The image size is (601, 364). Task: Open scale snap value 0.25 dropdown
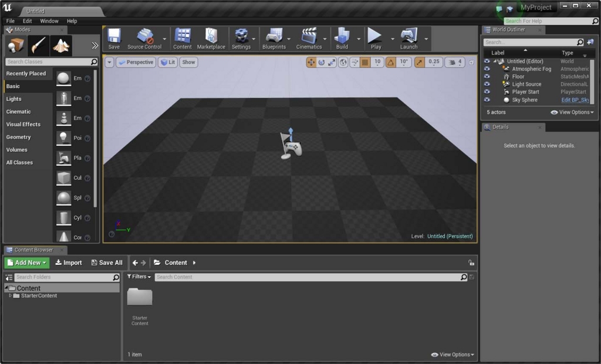click(x=434, y=62)
